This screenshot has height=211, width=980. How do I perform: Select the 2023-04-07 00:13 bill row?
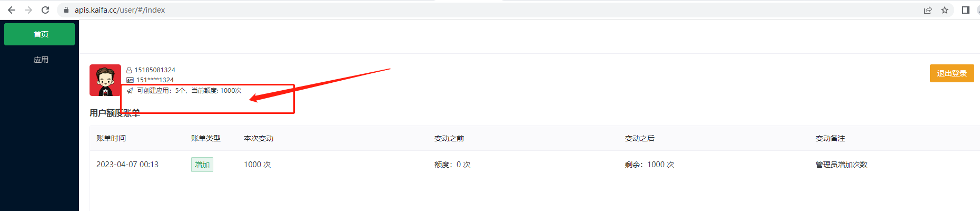534,165
